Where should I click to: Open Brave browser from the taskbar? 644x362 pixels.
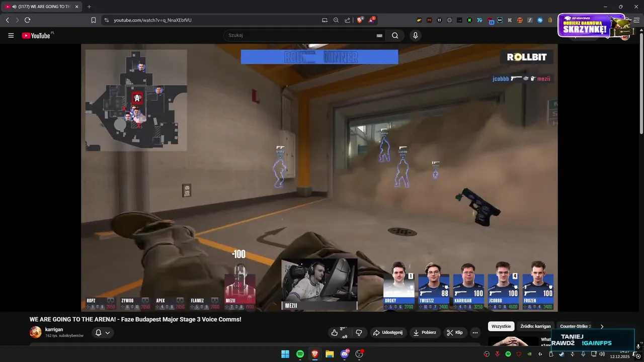click(315, 354)
